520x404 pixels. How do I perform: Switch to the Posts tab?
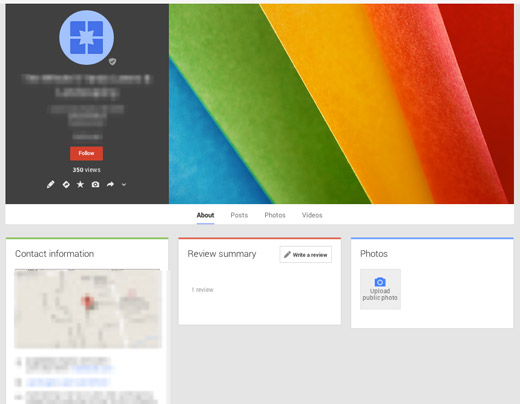239,215
